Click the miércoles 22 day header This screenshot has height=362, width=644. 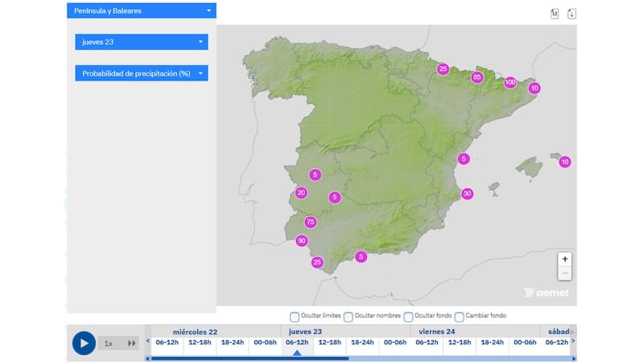pyautogui.click(x=195, y=331)
